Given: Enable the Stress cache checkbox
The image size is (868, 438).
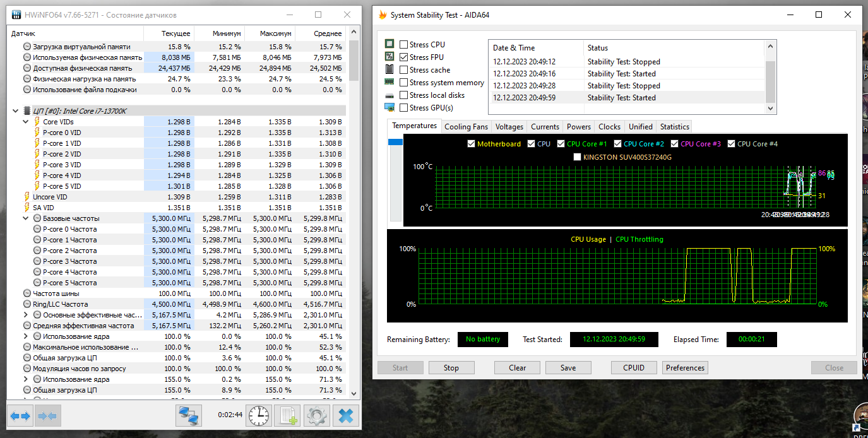Looking at the screenshot, I should click(x=403, y=69).
